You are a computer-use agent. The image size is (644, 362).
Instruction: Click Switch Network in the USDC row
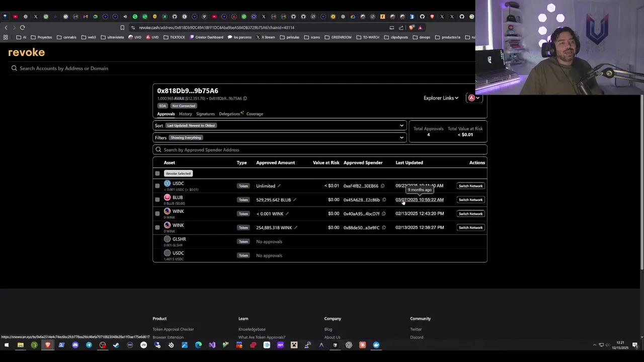(470, 186)
